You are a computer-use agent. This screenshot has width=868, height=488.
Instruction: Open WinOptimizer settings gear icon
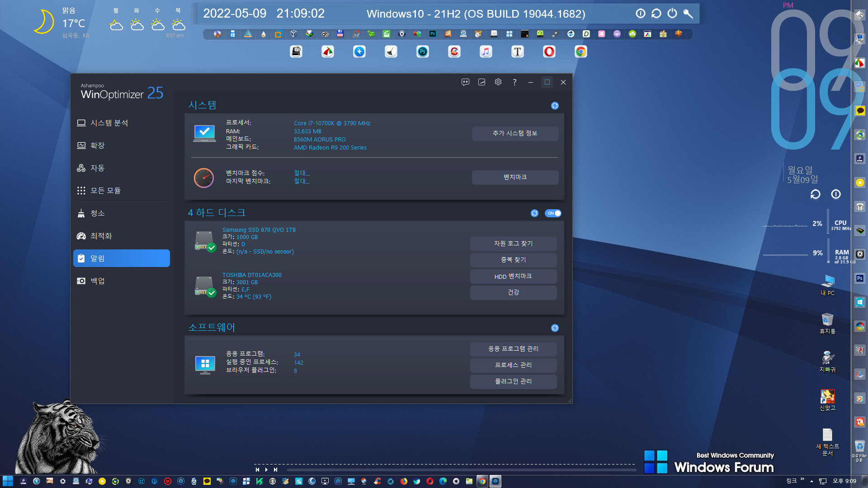coord(498,82)
